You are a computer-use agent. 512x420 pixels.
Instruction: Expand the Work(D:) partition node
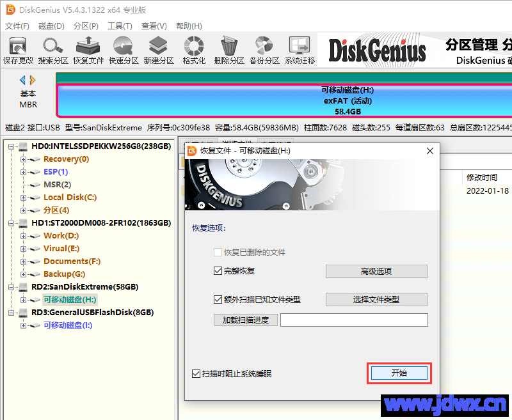tap(23, 236)
